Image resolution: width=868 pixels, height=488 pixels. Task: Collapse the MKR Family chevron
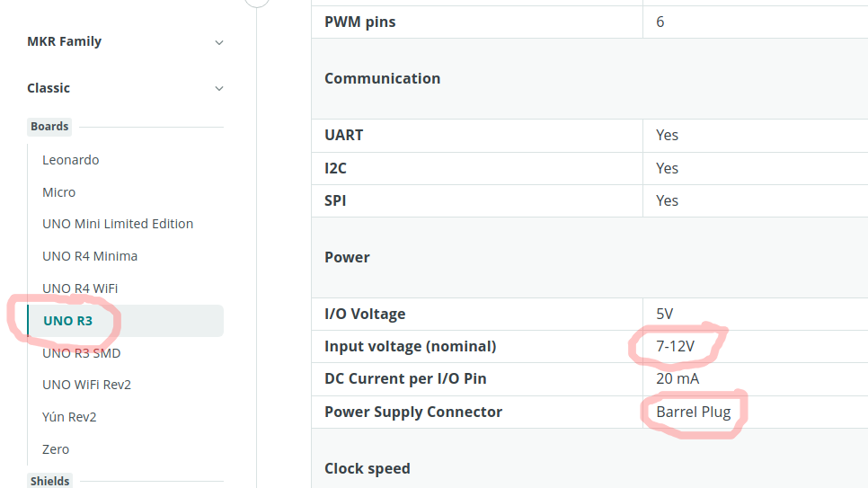point(219,42)
